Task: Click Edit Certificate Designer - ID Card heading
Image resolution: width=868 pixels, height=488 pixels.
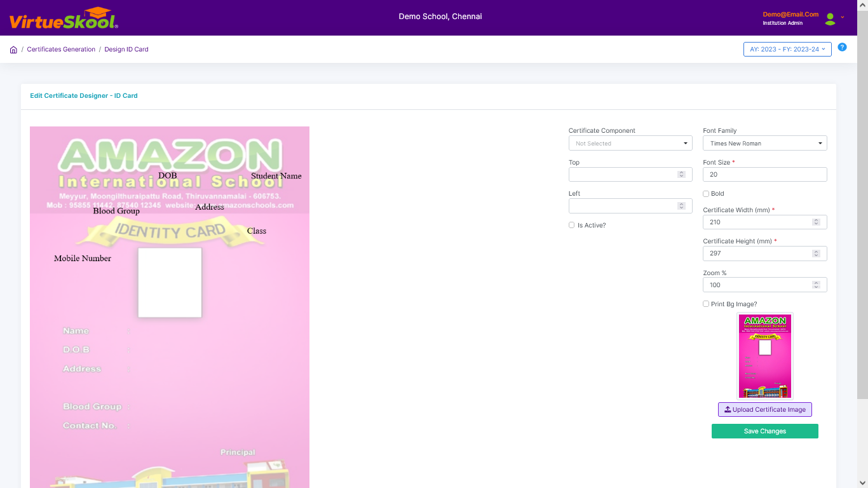Action: click(84, 96)
